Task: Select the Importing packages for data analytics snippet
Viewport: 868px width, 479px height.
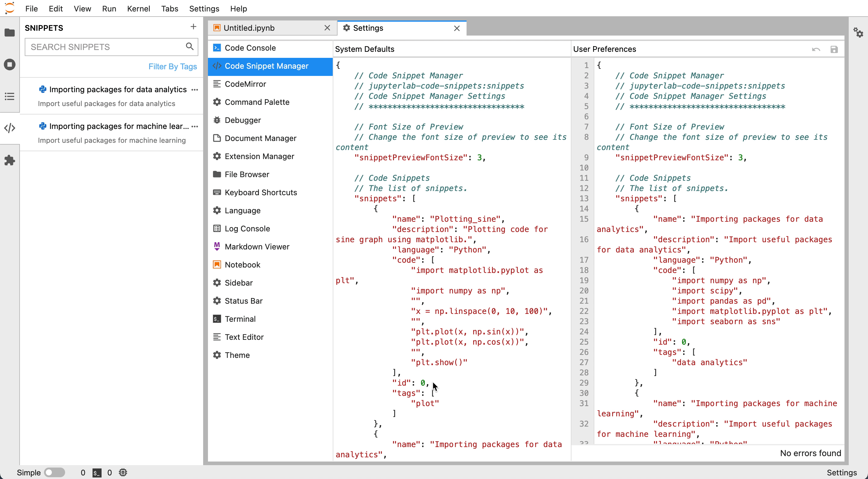Action: click(x=118, y=89)
